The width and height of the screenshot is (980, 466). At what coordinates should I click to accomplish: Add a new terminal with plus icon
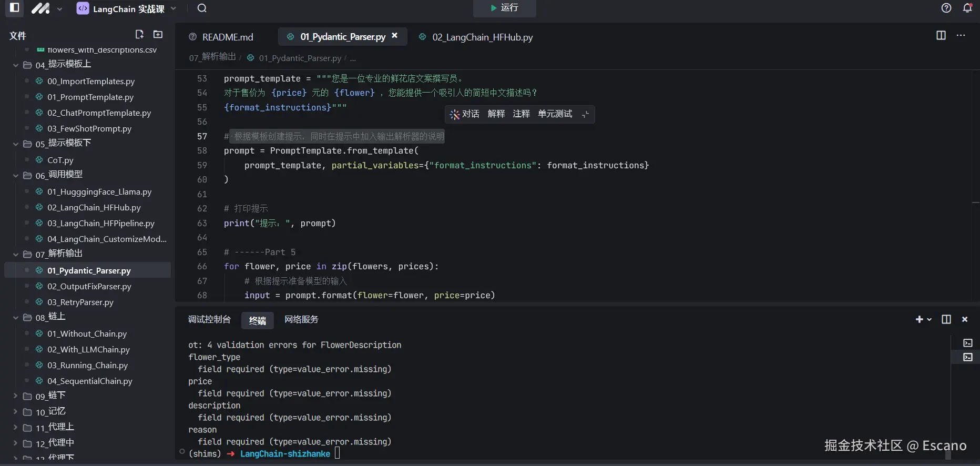[919, 319]
